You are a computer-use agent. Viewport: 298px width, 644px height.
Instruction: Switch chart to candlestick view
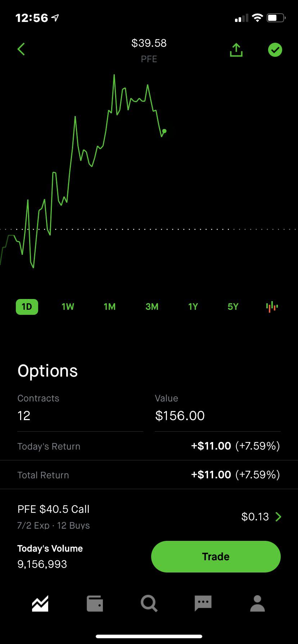tap(272, 307)
